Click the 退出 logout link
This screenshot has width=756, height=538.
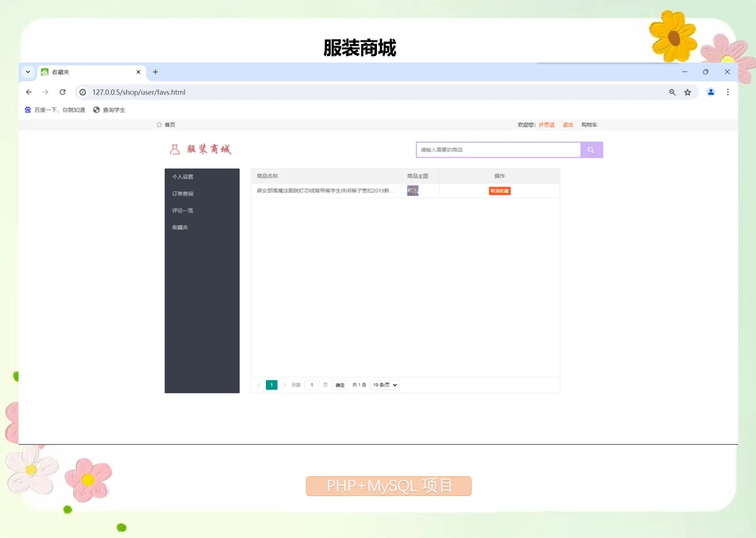coord(568,124)
